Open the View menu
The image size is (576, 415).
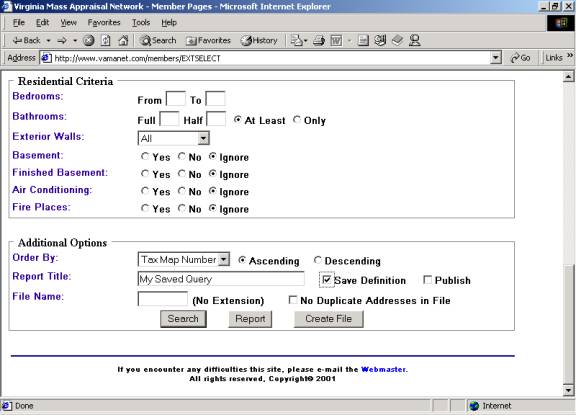(x=69, y=22)
